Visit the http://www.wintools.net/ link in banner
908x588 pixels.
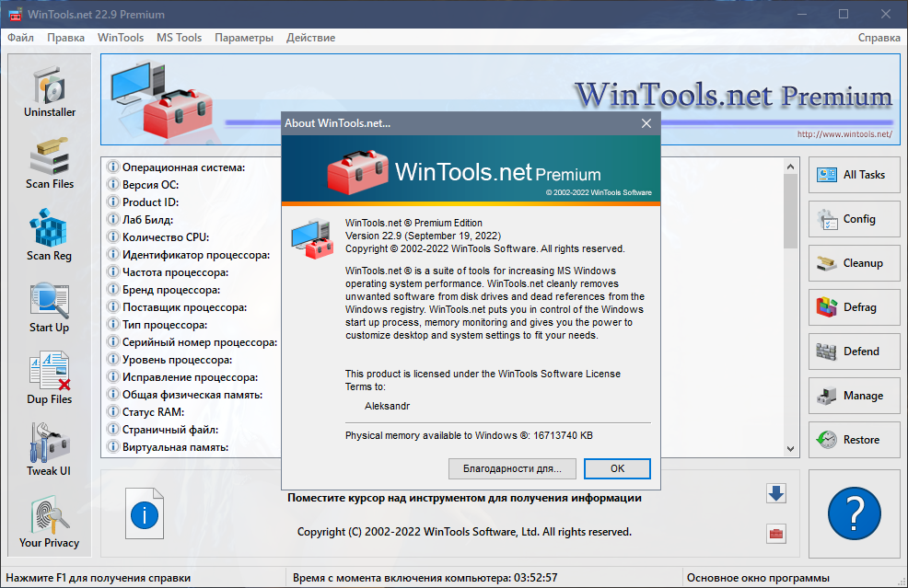coord(844,134)
